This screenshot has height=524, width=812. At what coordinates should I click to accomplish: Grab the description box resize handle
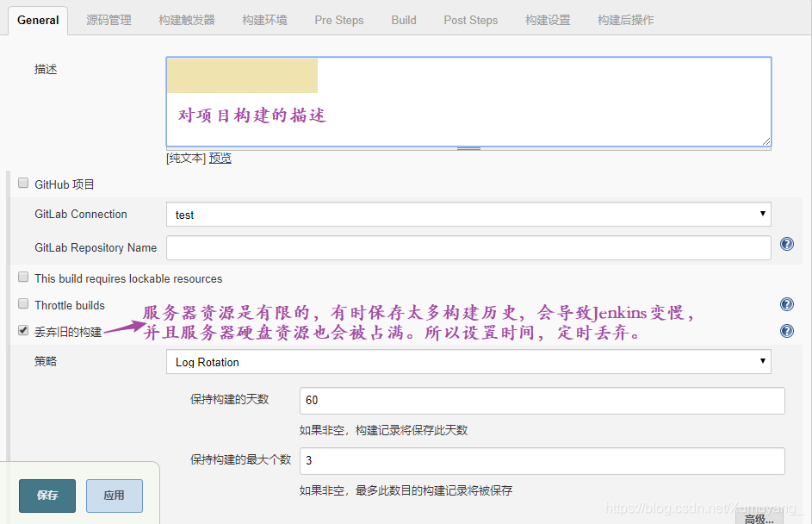[468, 149]
